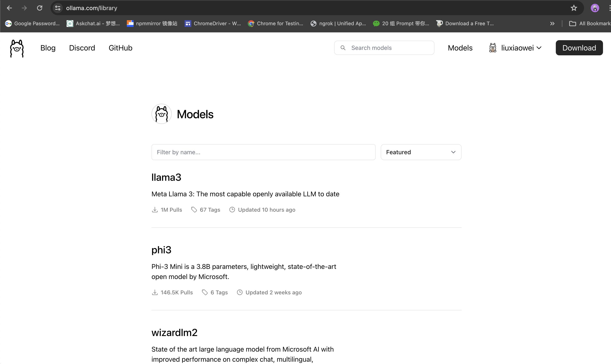Screen dimensions: 611x364
Task: Open the ngrok Unified bookmark
Action: 338,24
